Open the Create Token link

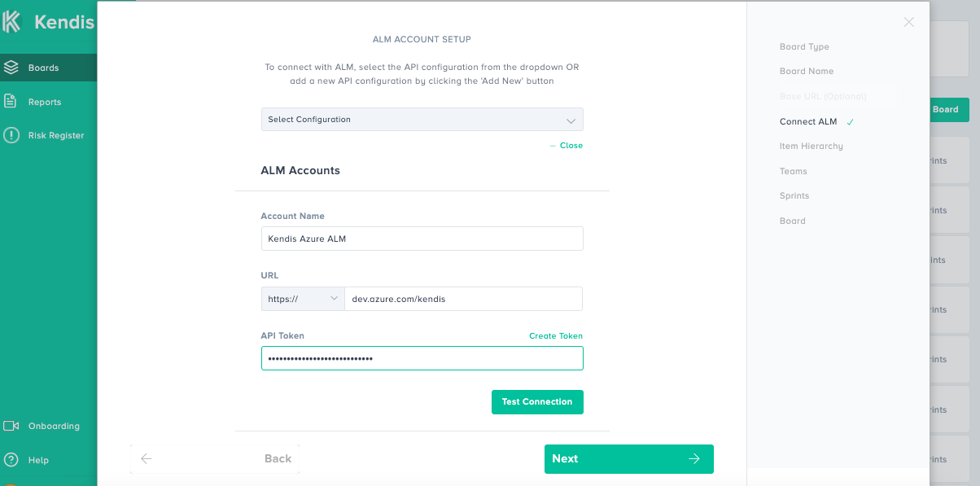tap(555, 336)
